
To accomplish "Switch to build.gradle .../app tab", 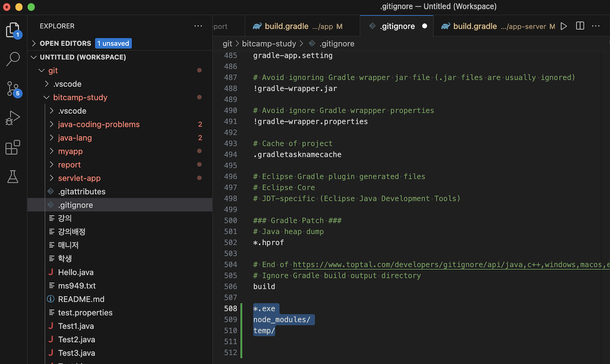I will pyautogui.click(x=302, y=26).
